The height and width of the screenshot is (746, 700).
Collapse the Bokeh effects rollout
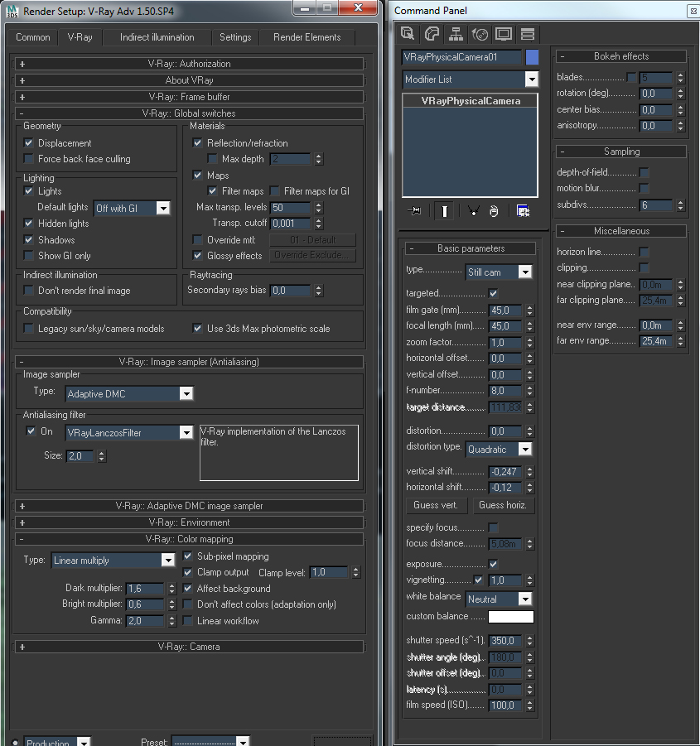click(621, 56)
